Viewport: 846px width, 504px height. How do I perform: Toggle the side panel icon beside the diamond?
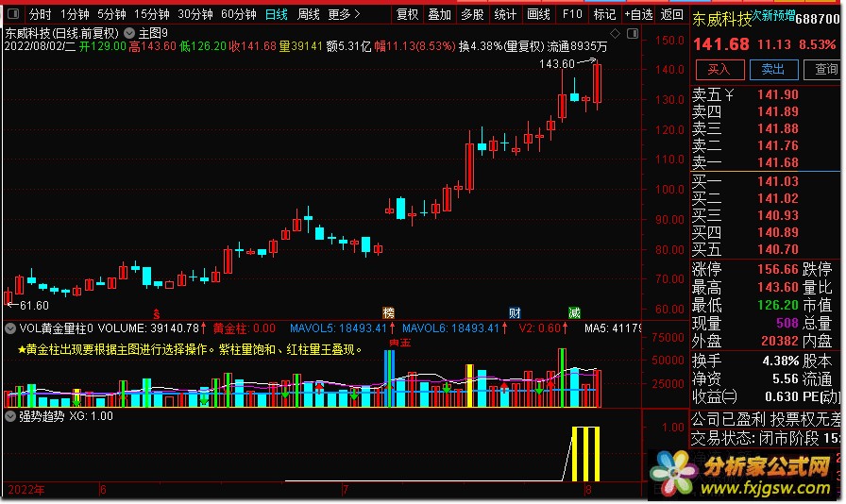[633, 34]
